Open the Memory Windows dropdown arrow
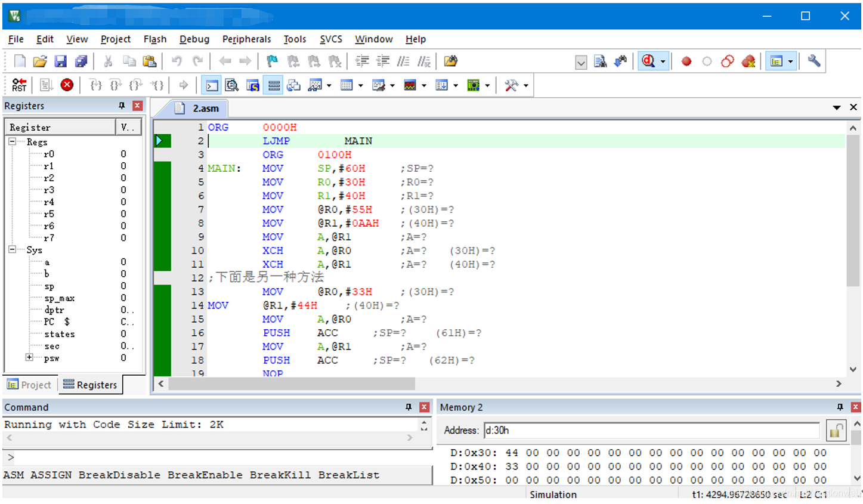Image resolution: width=863 pixels, height=504 pixels. point(361,86)
